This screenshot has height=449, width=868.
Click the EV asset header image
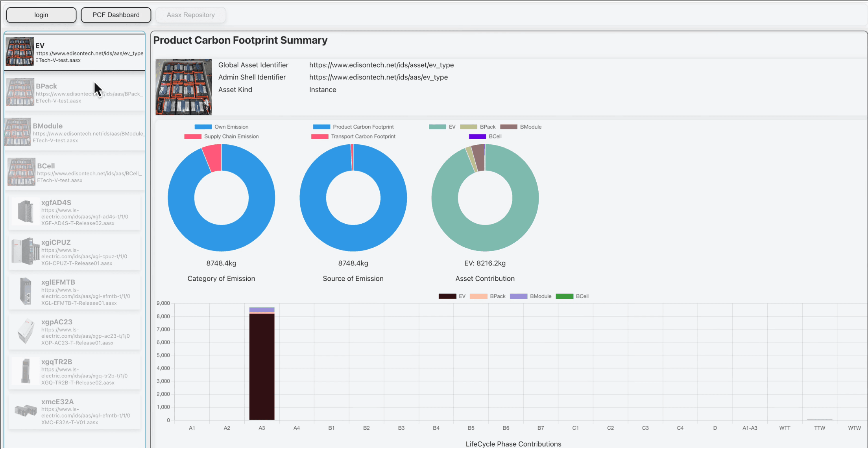tap(183, 87)
